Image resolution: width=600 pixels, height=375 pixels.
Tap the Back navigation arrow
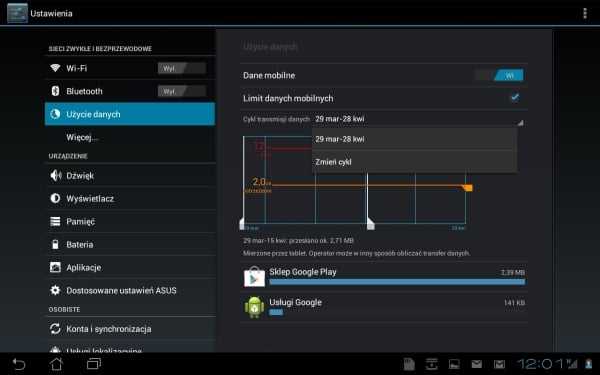18,364
